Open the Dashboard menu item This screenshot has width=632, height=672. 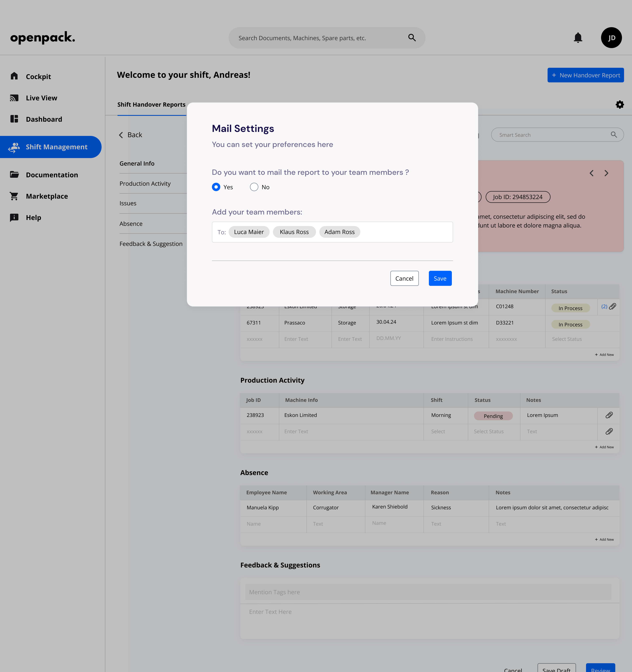coord(44,119)
